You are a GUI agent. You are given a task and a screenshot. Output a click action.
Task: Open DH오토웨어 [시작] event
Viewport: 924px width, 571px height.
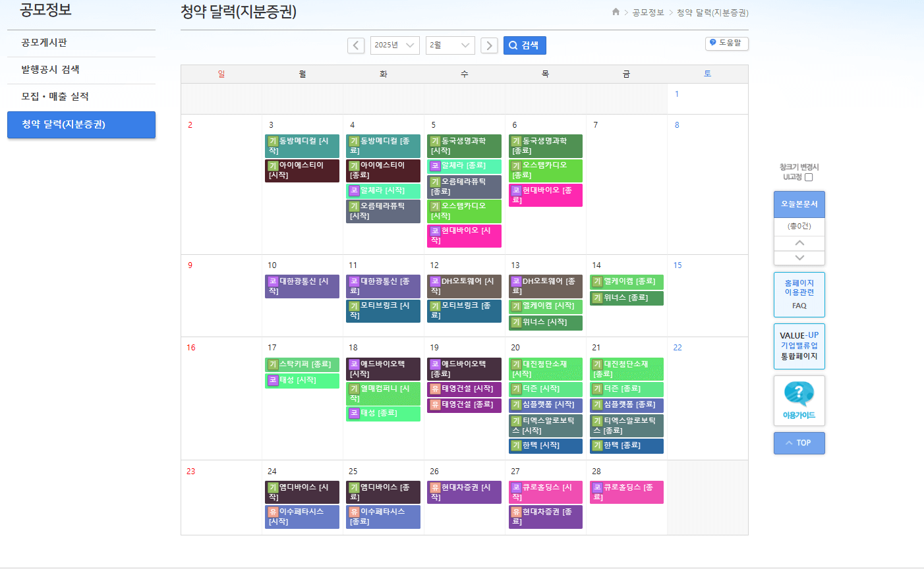464,286
